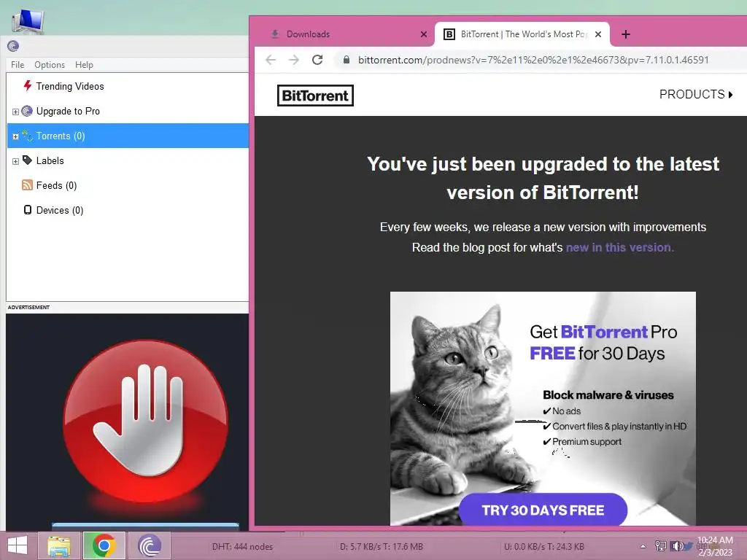Click the network tray icon

(x=660, y=545)
